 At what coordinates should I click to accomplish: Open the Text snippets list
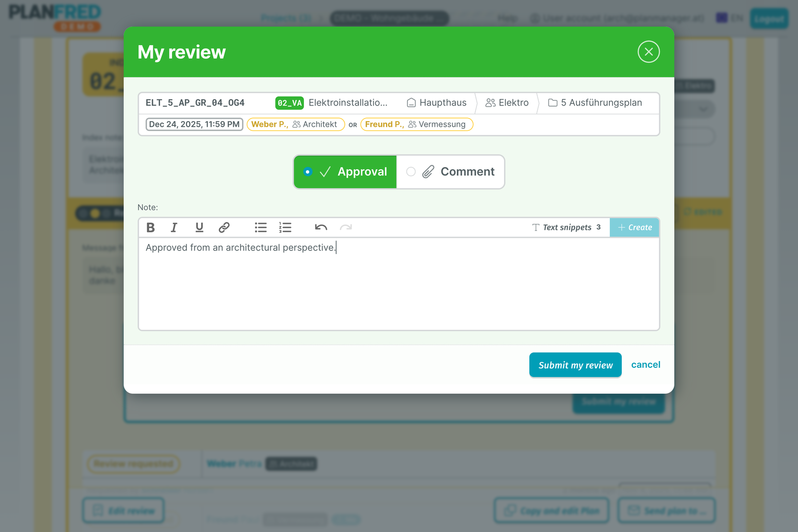click(566, 227)
